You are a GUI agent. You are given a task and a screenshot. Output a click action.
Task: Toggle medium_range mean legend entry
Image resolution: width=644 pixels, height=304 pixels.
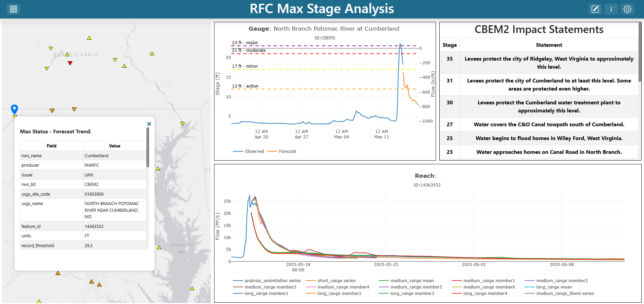pyautogui.click(x=406, y=281)
